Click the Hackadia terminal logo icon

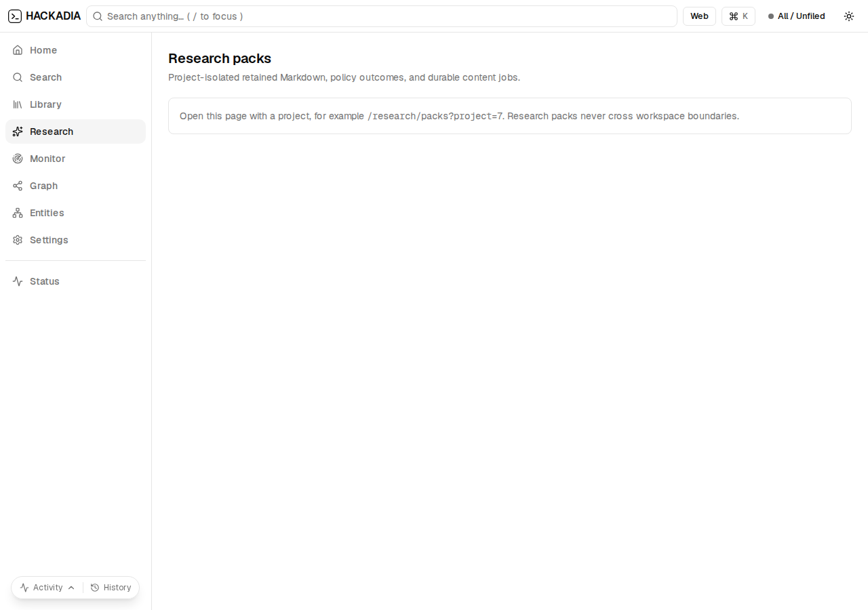[15, 16]
